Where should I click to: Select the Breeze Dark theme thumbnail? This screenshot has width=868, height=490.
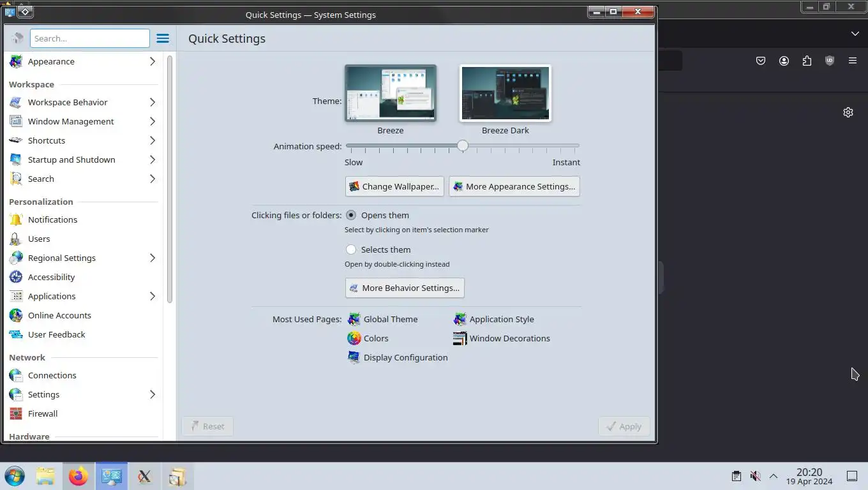[x=505, y=93]
